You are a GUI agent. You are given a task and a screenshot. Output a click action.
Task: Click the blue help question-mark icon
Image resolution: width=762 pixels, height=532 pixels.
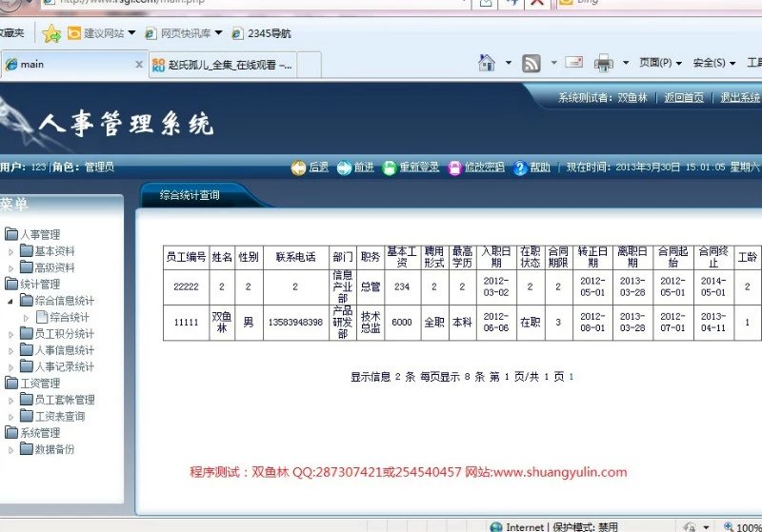(520, 167)
